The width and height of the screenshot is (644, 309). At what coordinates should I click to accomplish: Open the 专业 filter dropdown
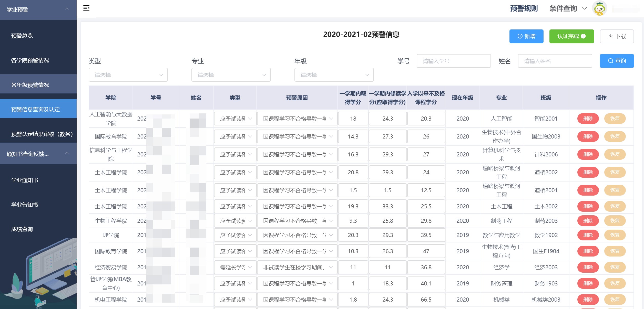click(231, 75)
